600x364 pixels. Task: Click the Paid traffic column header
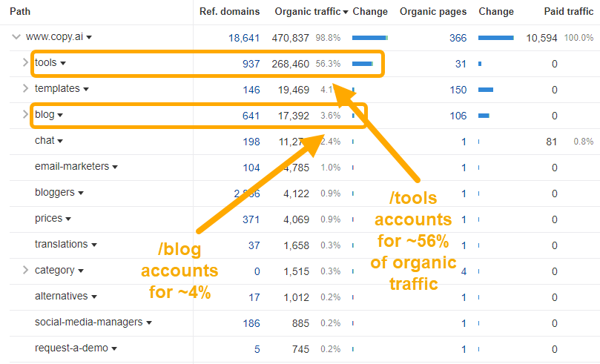pyautogui.click(x=570, y=12)
